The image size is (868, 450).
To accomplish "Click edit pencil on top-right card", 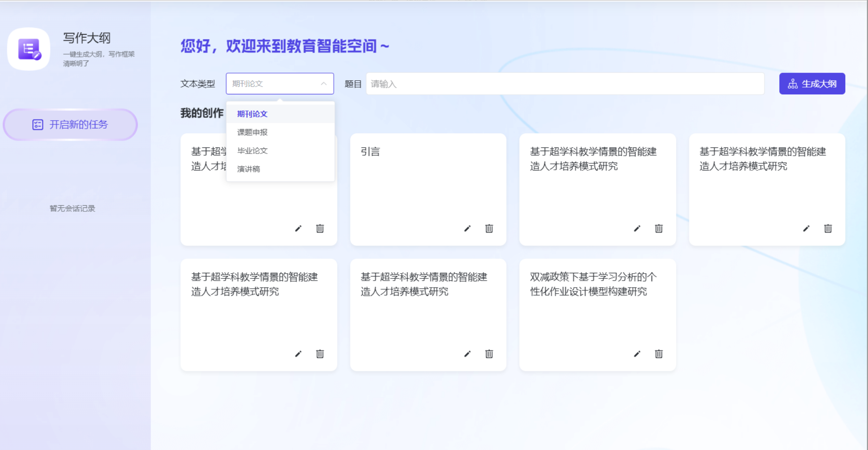I will coord(806,228).
